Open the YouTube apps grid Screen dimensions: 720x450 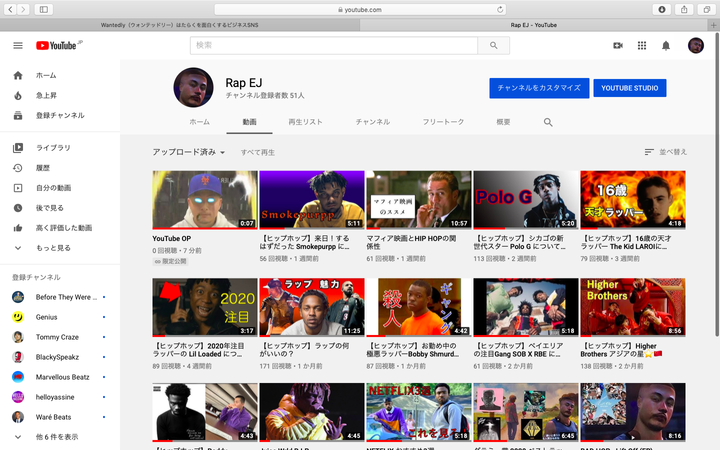[642, 45]
